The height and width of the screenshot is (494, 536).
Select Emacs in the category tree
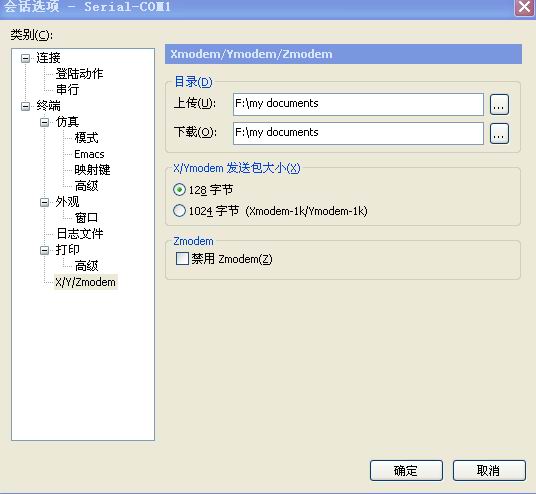point(89,154)
